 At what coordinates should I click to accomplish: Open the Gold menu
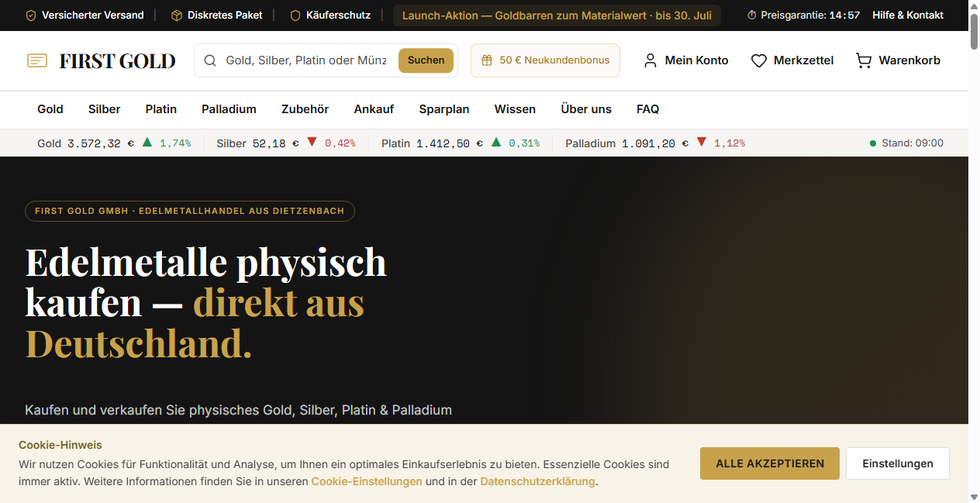click(x=50, y=109)
